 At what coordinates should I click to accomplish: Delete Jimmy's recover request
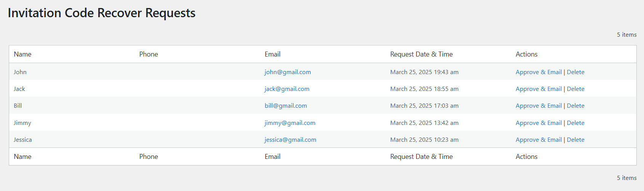point(575,123)
